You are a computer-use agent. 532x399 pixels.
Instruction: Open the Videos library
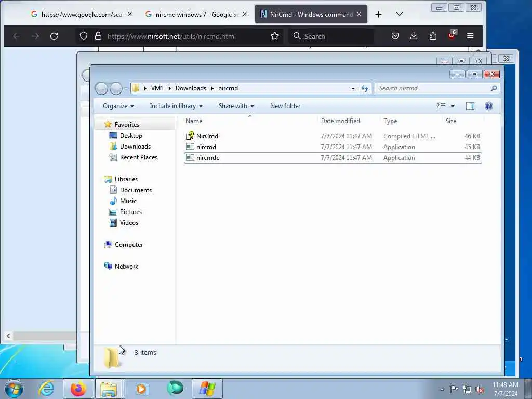129,222
